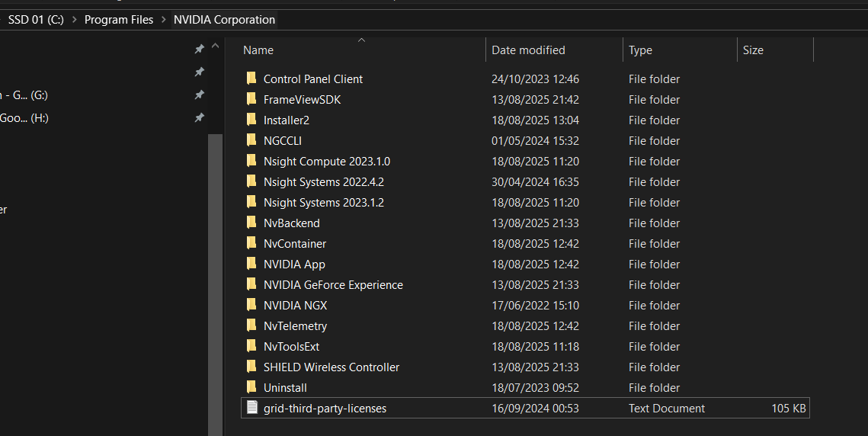The image size is (868, 436).
Task: Select the grid-third-party-licenses text file icon
Action: 251,408
